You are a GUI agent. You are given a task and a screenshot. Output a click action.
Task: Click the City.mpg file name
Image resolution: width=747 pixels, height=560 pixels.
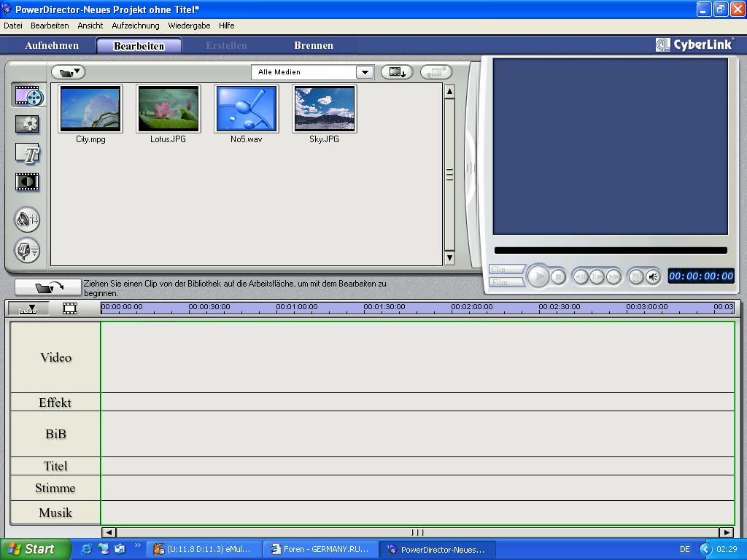[90, 139]
